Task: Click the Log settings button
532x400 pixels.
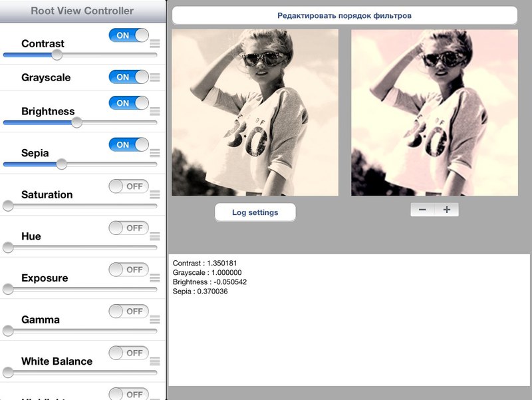Action: point(255,211)
